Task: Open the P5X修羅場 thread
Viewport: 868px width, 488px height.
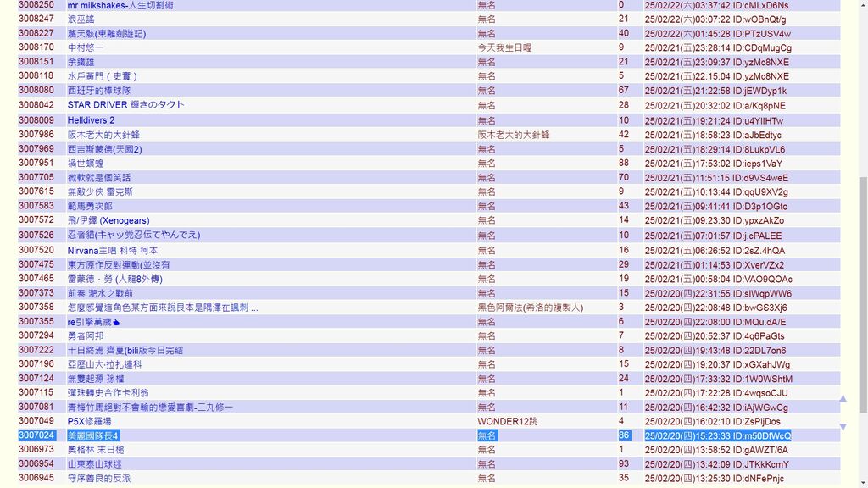Action: click(89, 421)
